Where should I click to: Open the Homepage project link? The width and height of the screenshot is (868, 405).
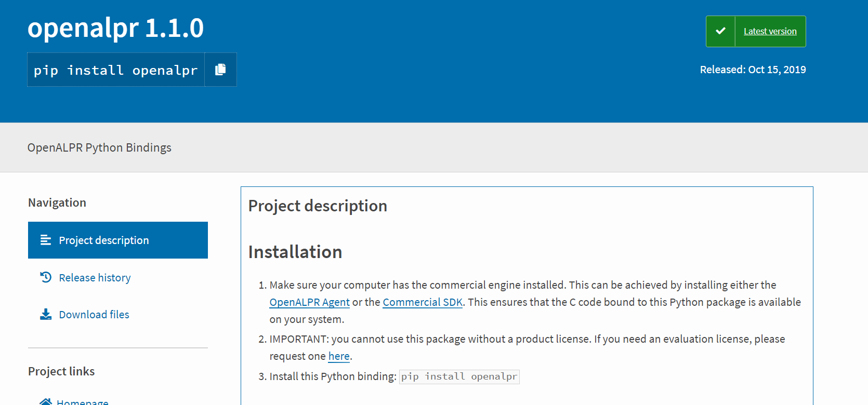point(83,401)
